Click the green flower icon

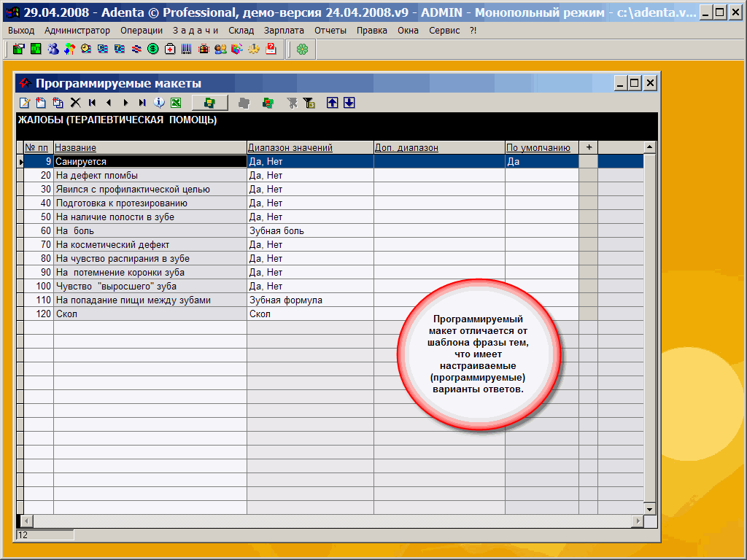302,49
